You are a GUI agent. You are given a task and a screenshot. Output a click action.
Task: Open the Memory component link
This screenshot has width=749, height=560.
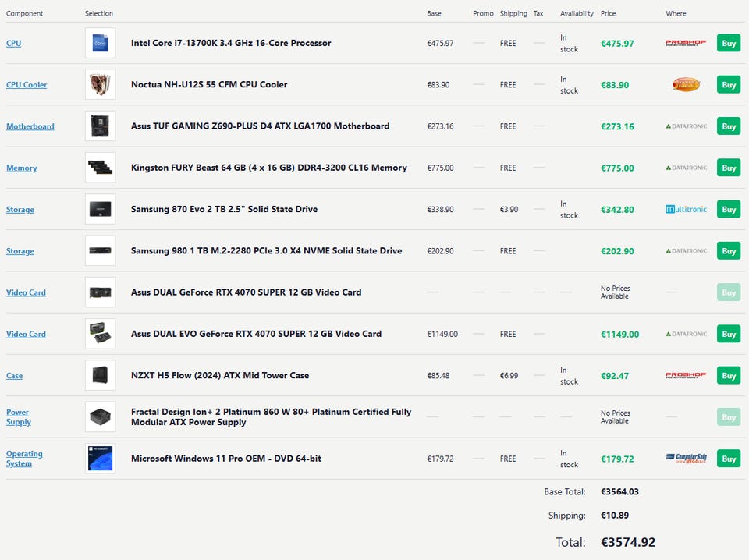[22, 168]
